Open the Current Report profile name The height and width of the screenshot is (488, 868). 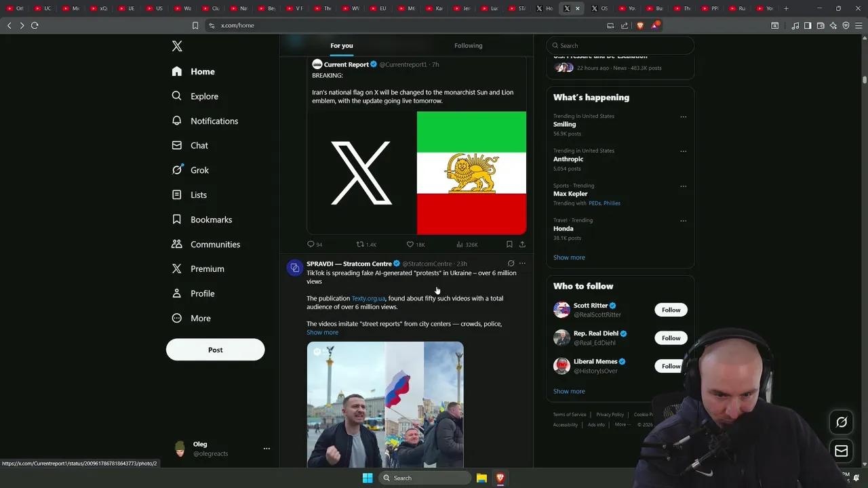tap(347, 64)
